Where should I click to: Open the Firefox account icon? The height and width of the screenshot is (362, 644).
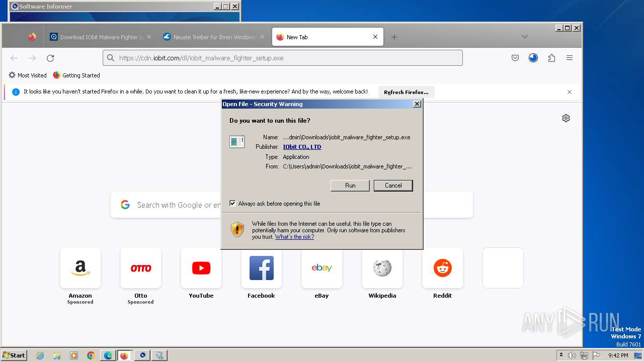(x=533, y=58)
